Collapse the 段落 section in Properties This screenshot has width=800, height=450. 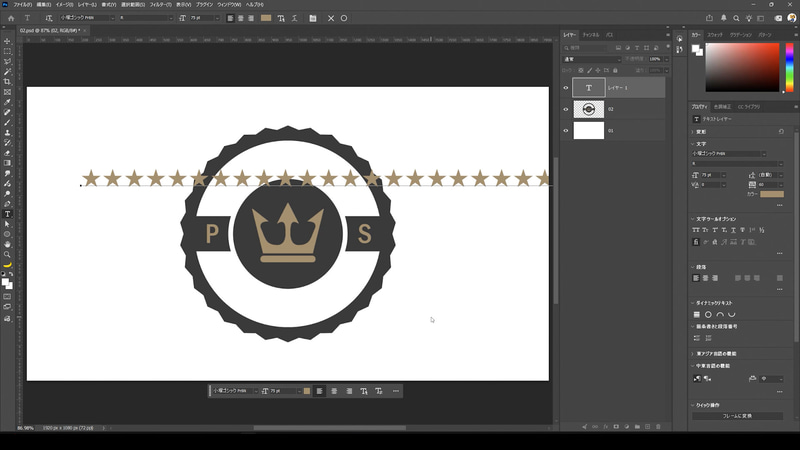click(693, 267)
